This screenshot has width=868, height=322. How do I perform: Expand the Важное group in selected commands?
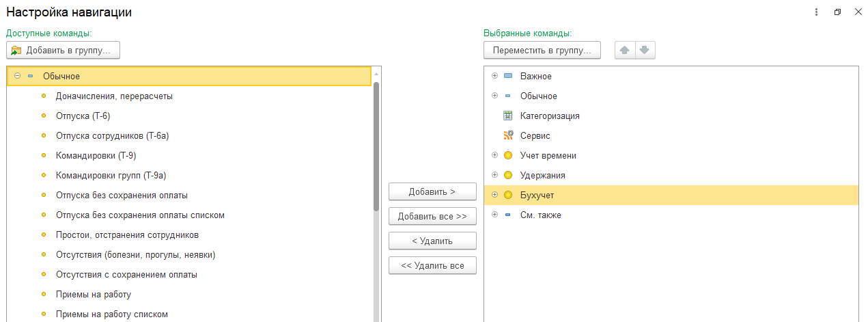coord(494,76)
